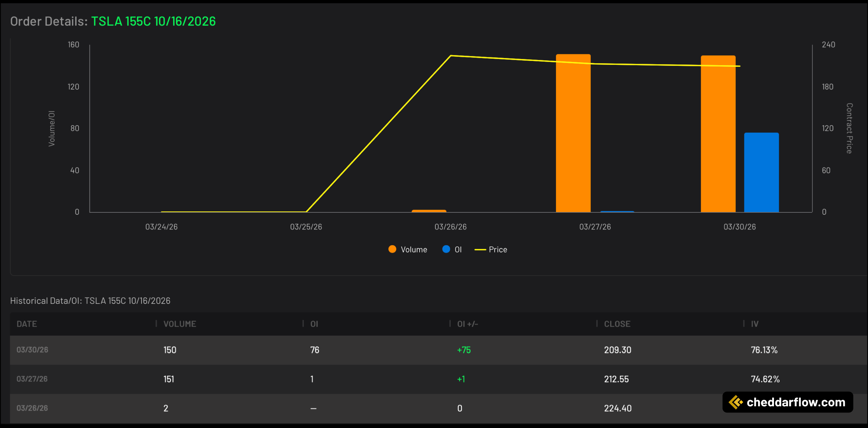Click OI value 76 in the table
Viewport: 868px width, 428px height.
point(315,350)
